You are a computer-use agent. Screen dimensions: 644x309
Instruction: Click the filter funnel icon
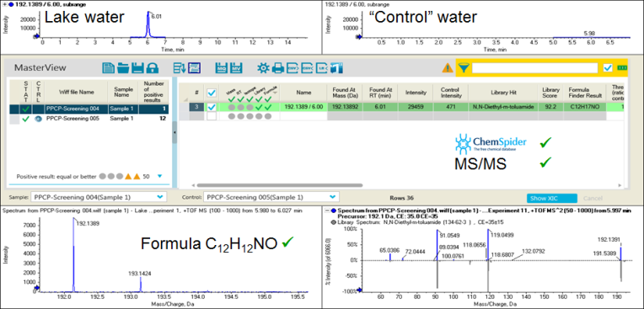pyautogui.click(x=464, y=67)
